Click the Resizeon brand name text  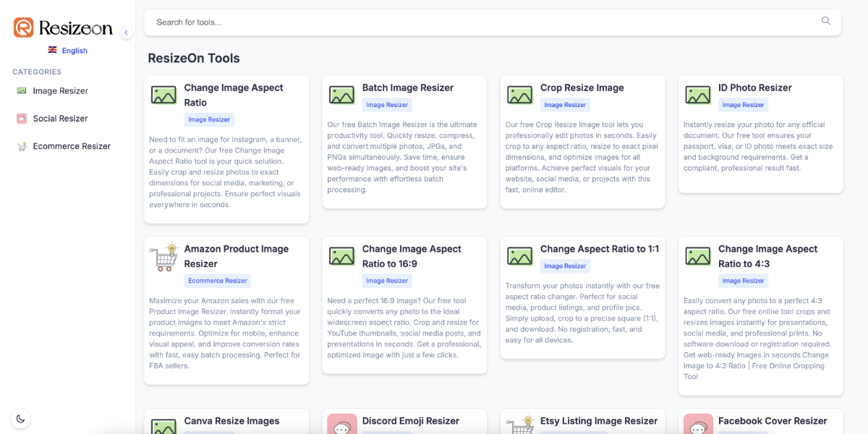pyautogui.click(x=75, y=28)
